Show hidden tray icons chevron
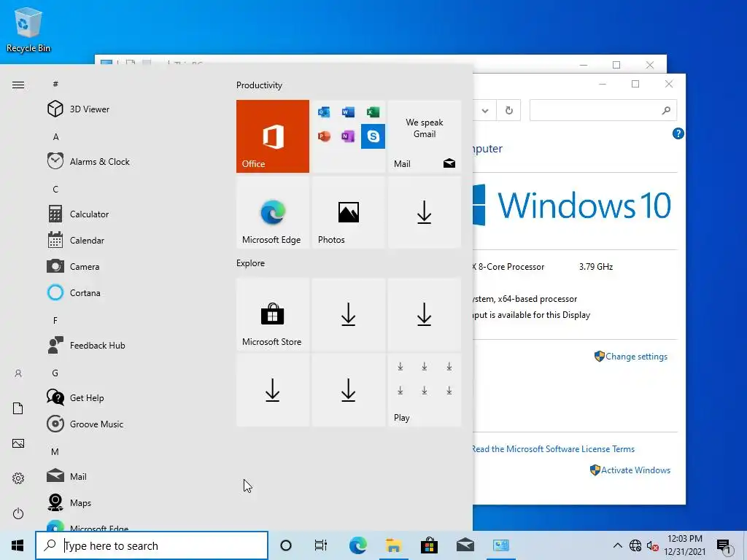The height and width of the screenshot is (560, 747). [617, 545]
